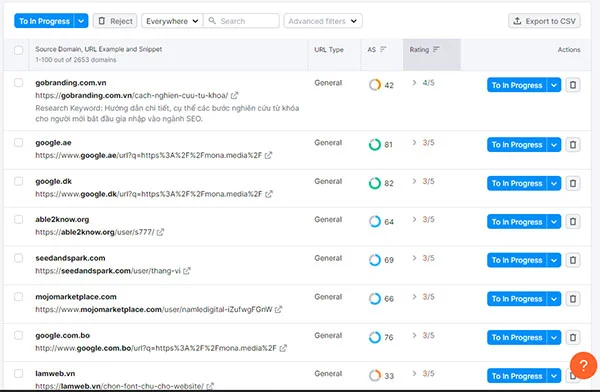
Task: Open external link icon for google.com.bo URL
Action: pos(283,348)
